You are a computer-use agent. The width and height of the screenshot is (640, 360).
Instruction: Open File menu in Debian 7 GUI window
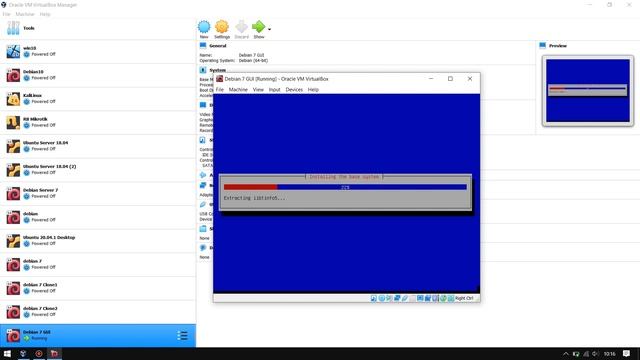click(220, 89)
